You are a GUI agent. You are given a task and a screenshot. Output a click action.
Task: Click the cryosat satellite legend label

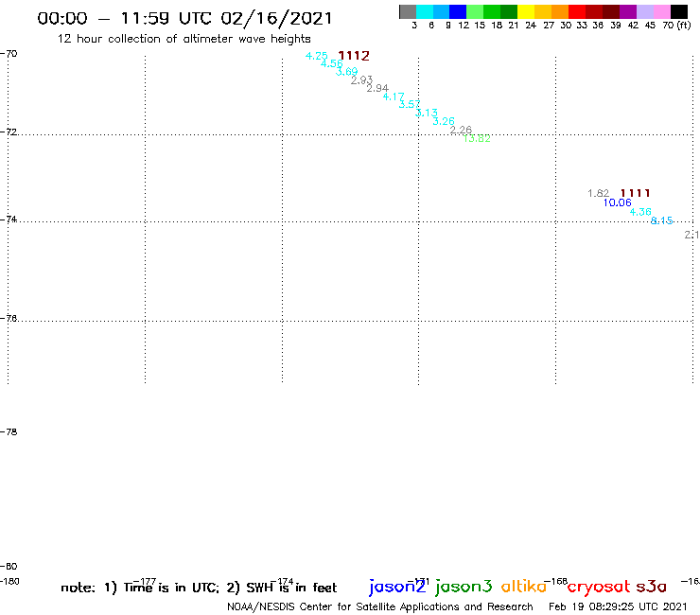tap(599, 588)
